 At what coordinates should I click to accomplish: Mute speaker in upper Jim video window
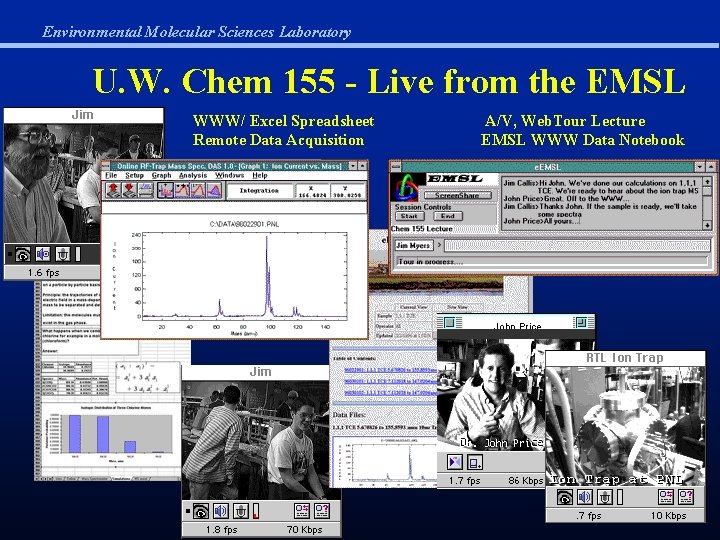(43, 254)
